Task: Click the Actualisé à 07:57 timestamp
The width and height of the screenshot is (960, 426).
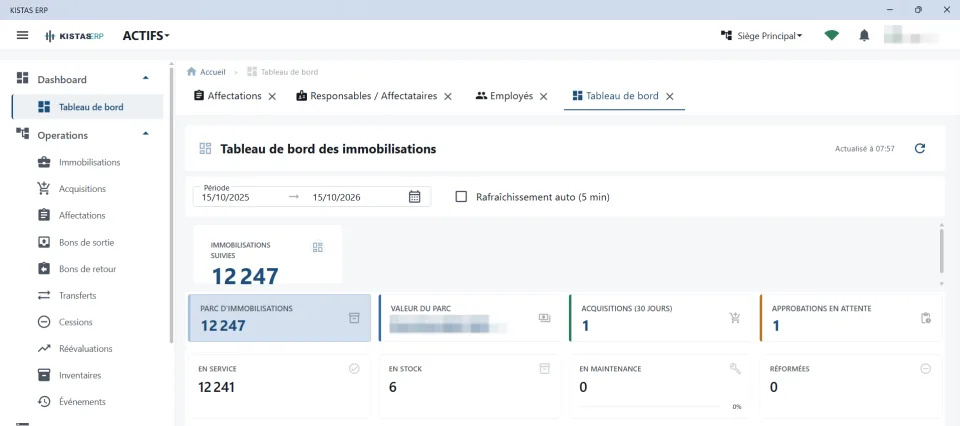Action: click(864, 149)
